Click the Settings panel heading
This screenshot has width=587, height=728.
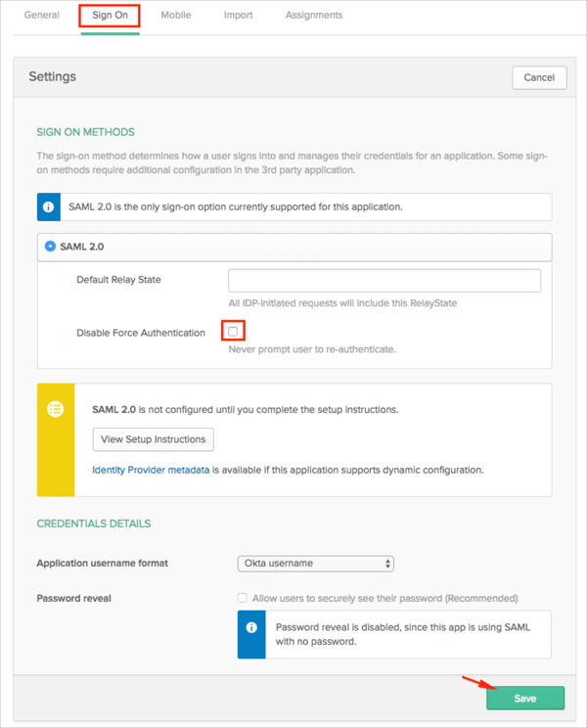pyautogui.click(x=52, y=76)
